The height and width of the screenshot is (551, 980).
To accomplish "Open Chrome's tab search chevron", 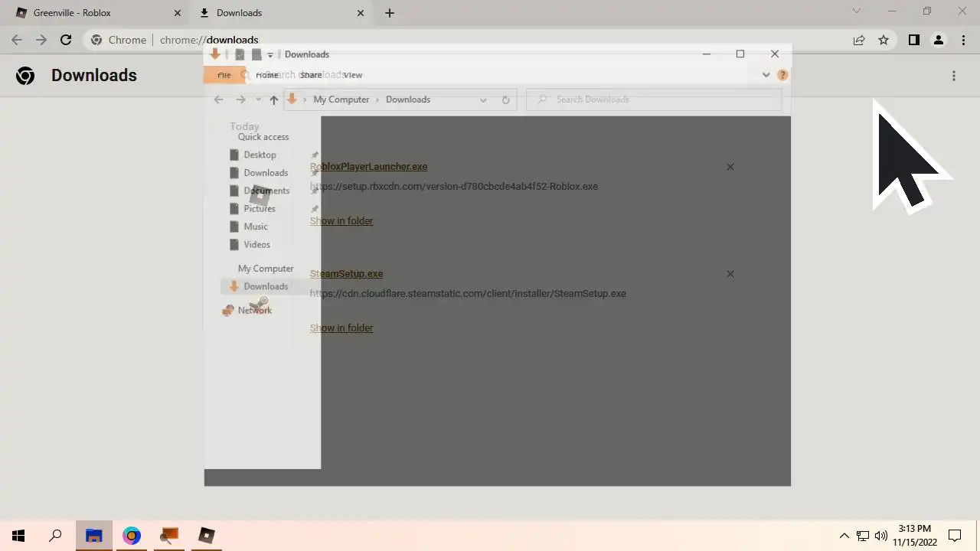I will (857, 11).
